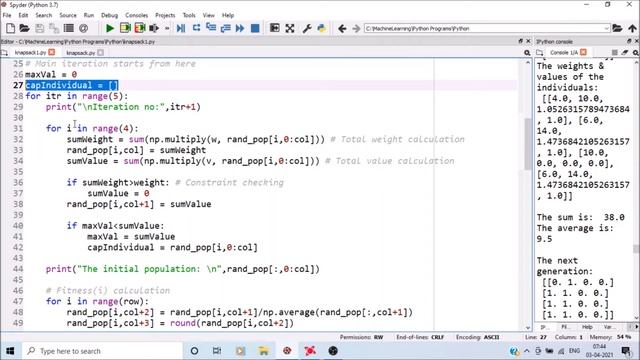Click editor scrollbar down arrow
The width and height of the screenshot is (640, 360).
tap(528, 327)
